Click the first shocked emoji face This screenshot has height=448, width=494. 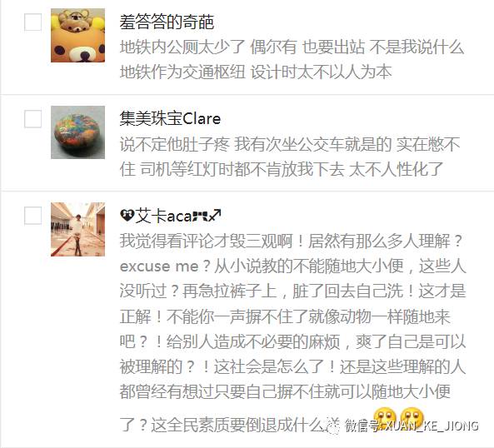384,417
